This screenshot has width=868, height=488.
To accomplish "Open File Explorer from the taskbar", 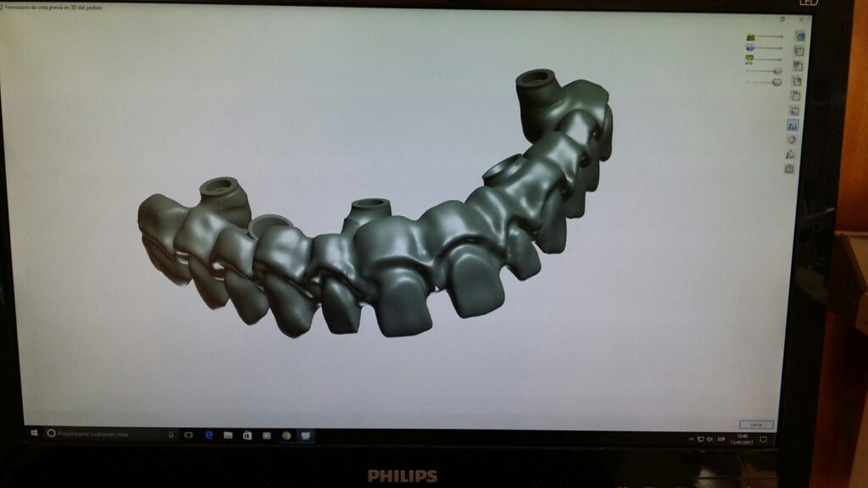I will [x=228, y=435].
